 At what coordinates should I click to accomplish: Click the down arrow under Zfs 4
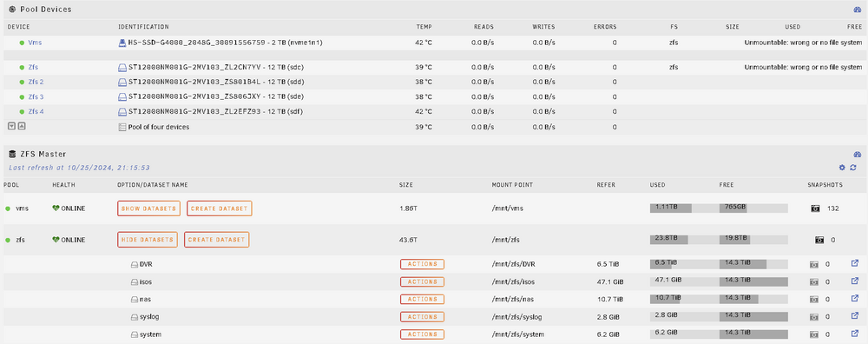11,126
